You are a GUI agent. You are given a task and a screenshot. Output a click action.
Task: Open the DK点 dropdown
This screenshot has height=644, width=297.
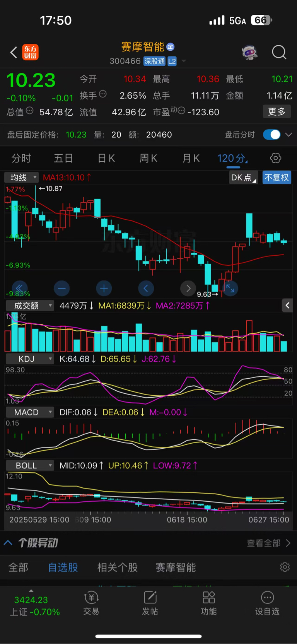244,178
